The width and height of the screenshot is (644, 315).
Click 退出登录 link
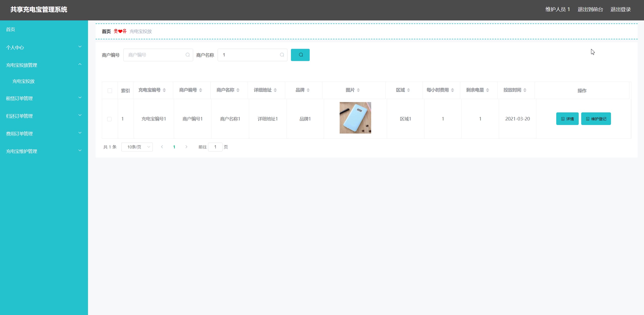(621, 10)
